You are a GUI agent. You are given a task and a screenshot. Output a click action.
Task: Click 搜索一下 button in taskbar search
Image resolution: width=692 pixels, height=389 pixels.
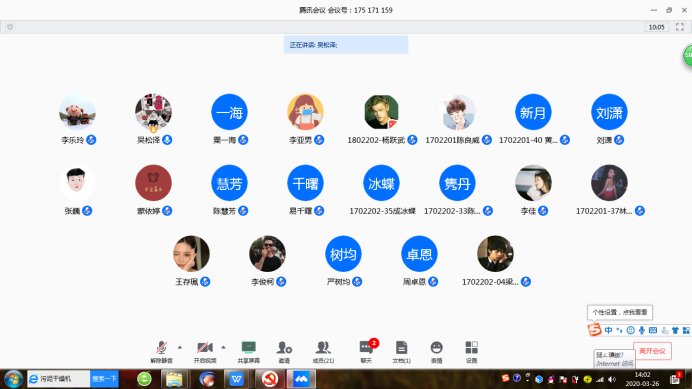click(x=104, y=379)
